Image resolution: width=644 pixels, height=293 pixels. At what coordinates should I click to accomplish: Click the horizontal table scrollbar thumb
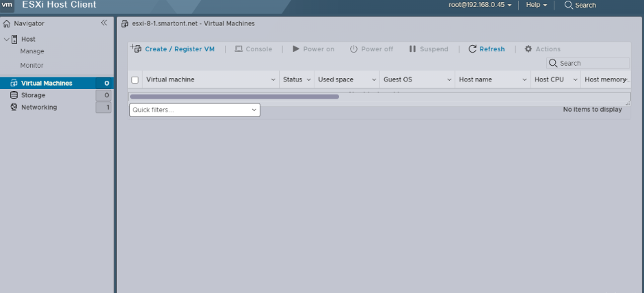[x=234, y=97]
